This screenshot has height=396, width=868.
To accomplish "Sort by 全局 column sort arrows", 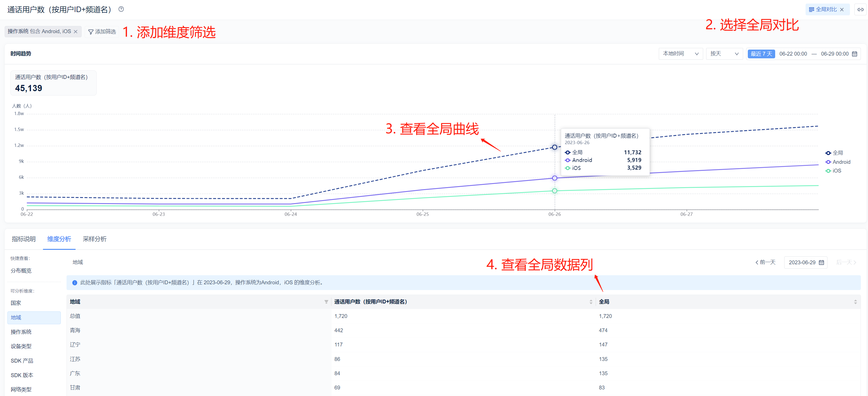I will click(x=855, y=302).
